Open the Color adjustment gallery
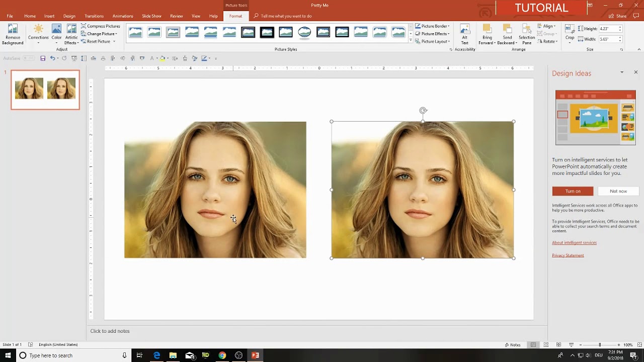The image size is (644, 362). tap(56, 34)
